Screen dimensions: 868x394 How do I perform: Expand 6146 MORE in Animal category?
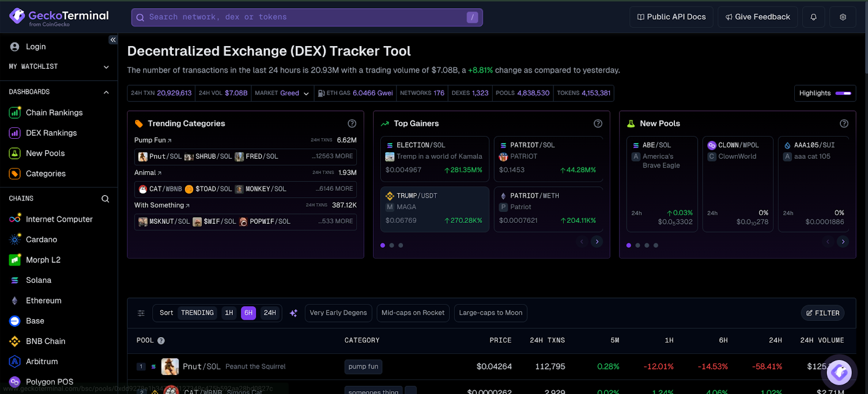[x=334, y=189]
